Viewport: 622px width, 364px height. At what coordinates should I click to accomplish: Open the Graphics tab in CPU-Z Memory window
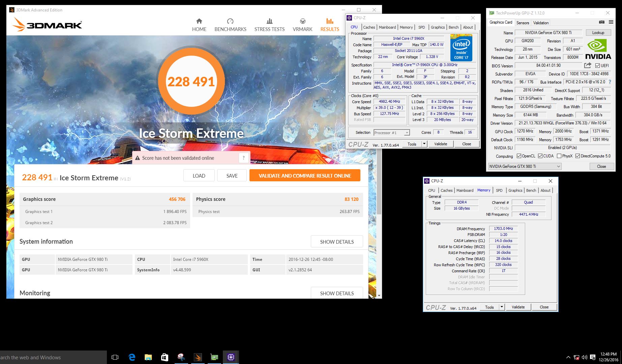point(515,190)
